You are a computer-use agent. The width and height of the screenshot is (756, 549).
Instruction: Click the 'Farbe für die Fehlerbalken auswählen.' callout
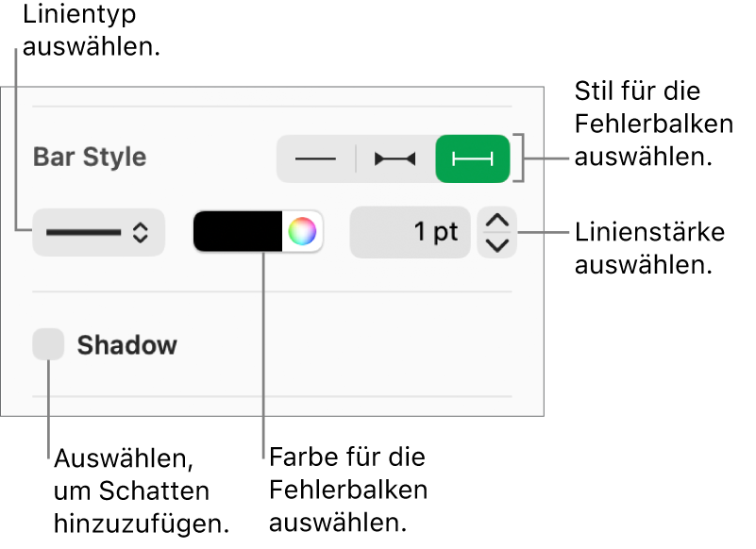point(348,490)
